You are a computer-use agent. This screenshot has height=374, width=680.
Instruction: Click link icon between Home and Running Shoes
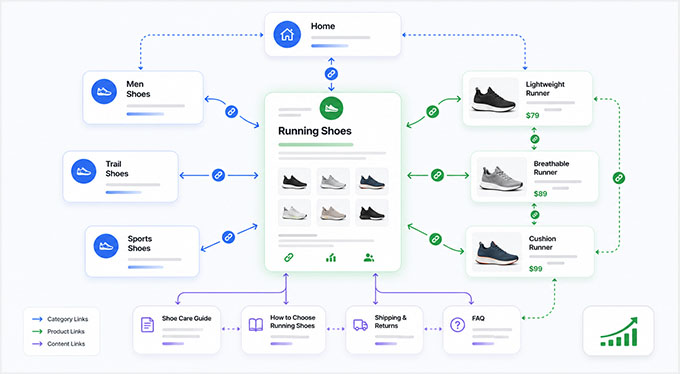(331, 74)
